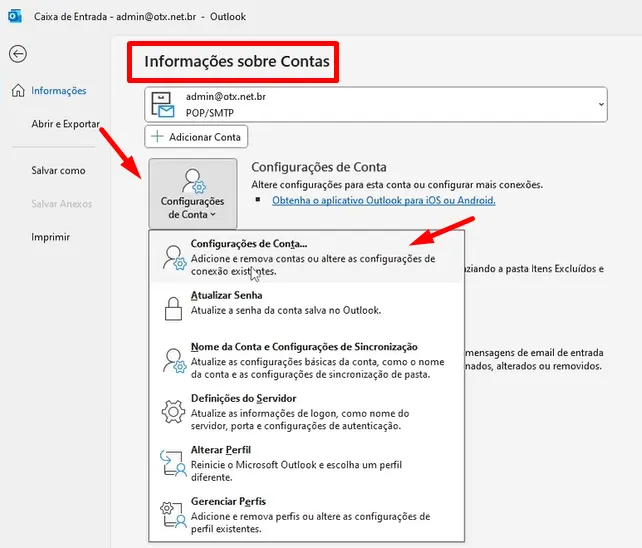Click the back arrow icon
Screen dimensions: 642x548
click(17, 55)
